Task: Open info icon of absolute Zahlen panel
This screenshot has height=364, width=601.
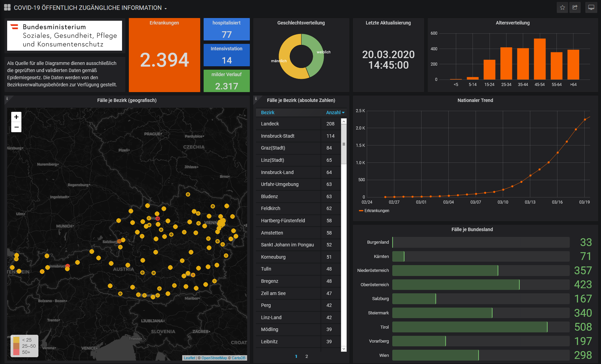Action: point(256,99)
